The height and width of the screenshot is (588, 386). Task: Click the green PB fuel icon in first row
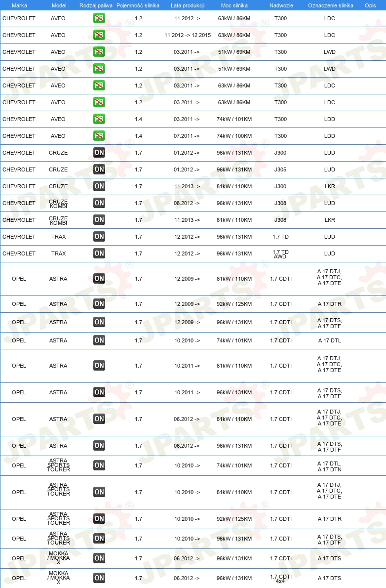99,18
